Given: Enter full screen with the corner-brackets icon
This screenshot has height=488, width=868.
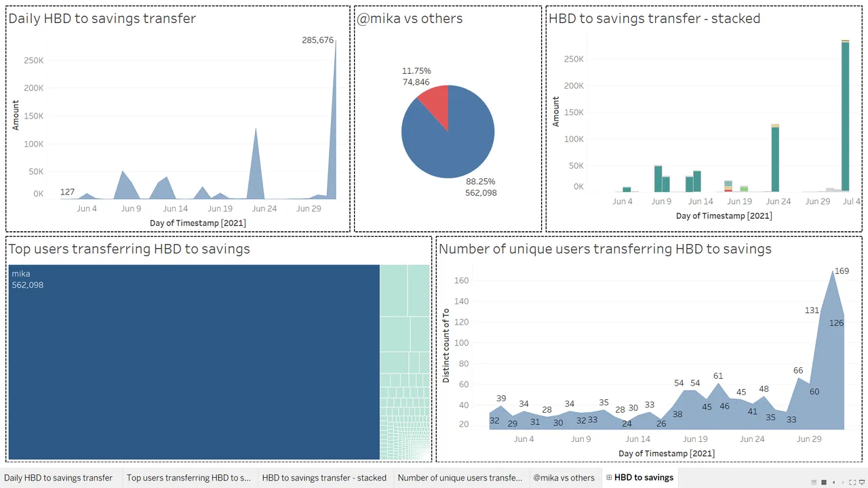Looking at the screenshot, I should click(852, 483).
